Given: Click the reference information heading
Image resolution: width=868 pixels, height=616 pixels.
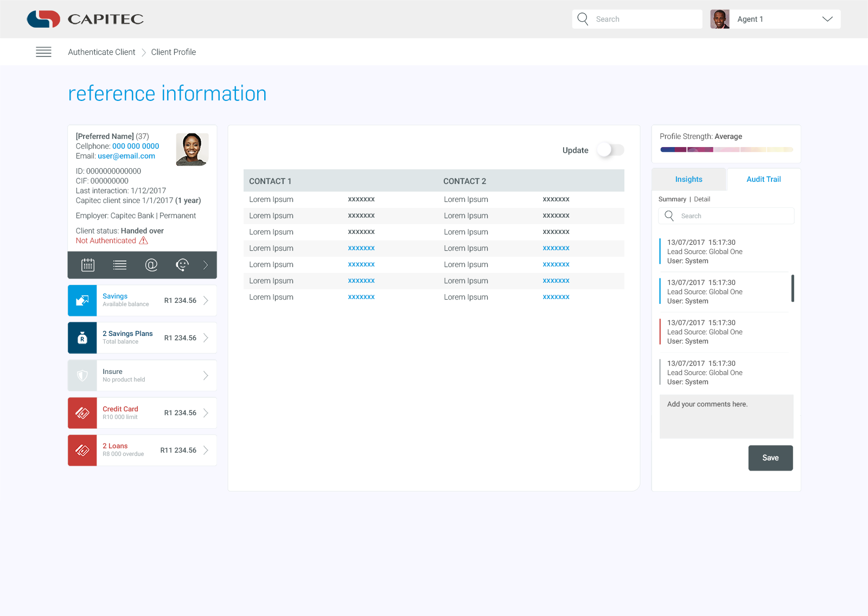Looking at the screenshot, I should [x=167, y=93].
